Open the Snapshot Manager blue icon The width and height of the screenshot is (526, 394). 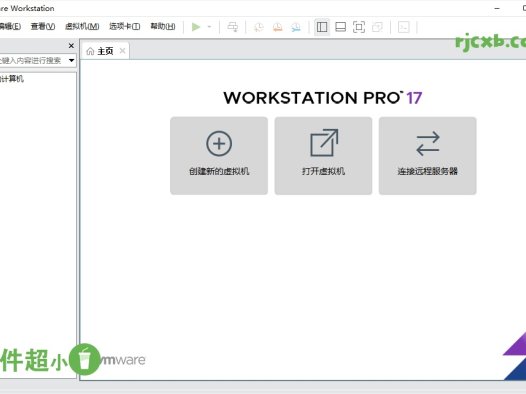296,27
